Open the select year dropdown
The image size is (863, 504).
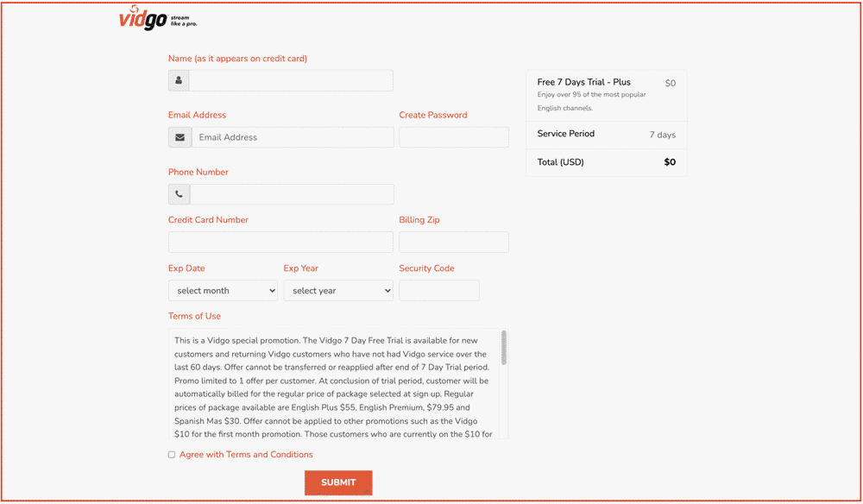click(338, 291)
